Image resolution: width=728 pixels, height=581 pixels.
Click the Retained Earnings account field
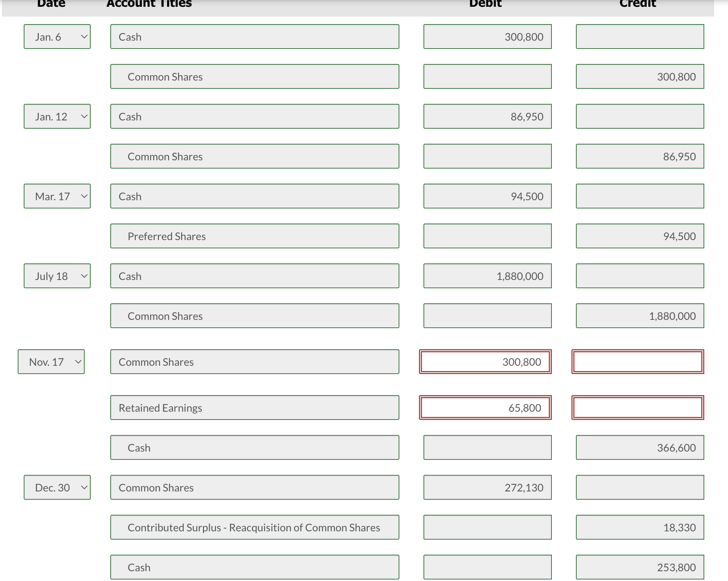[x=254, y=408]
